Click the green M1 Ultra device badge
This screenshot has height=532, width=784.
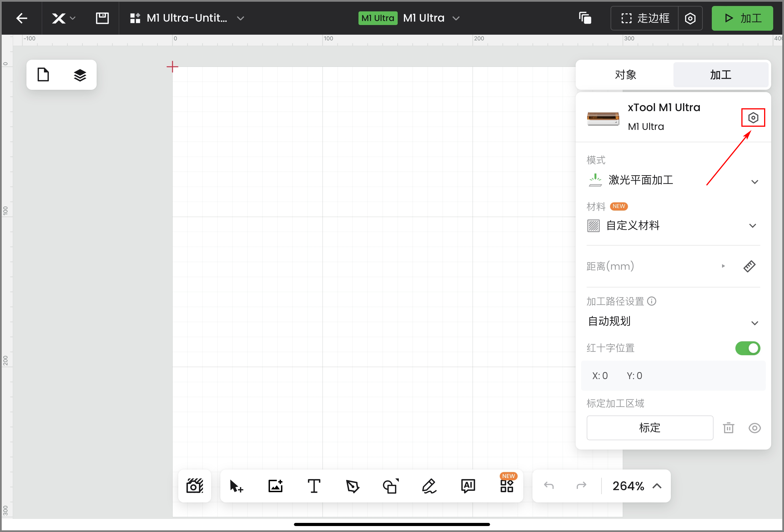pos(378,18)
